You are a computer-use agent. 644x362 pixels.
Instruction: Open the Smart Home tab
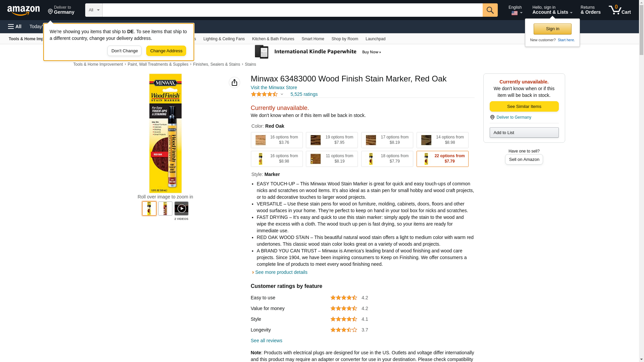[x=313, y=39]
